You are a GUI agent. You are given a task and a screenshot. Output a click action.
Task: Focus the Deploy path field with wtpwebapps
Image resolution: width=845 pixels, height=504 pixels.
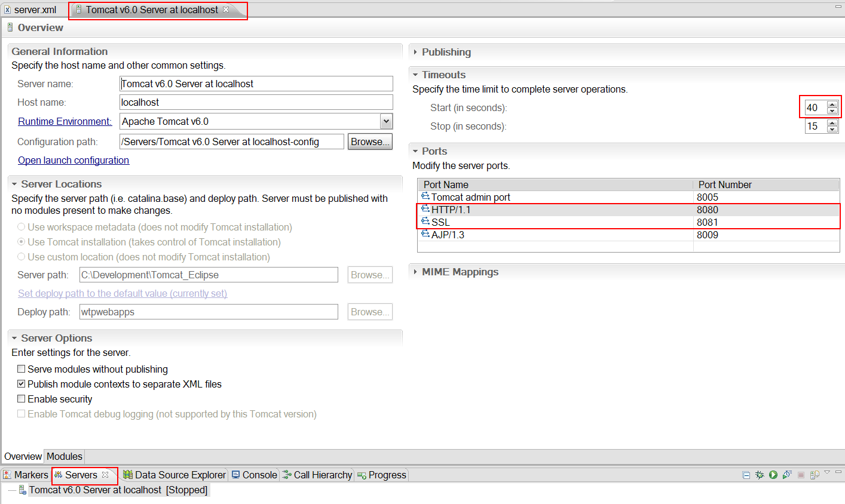coord(209,312)
